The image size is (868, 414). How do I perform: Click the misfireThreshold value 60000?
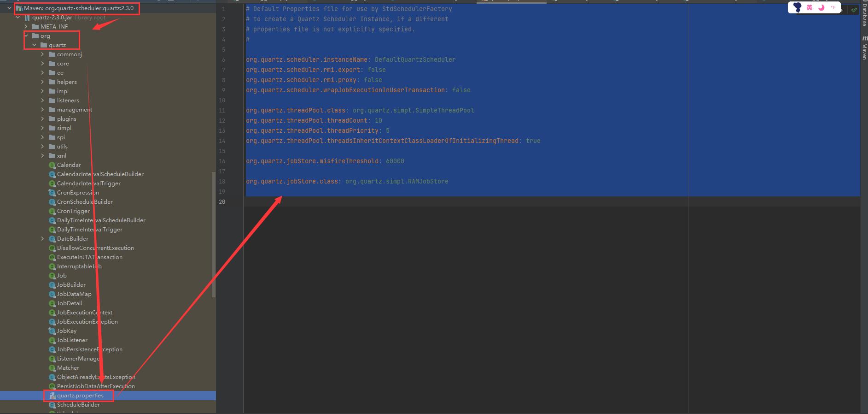395,161
